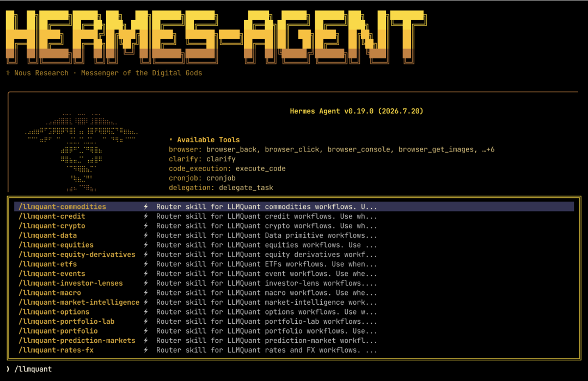The width and height of the screenshot is (588, 381).
Task: Select /llmquant-equities in the list
Action: coord(56,245)
